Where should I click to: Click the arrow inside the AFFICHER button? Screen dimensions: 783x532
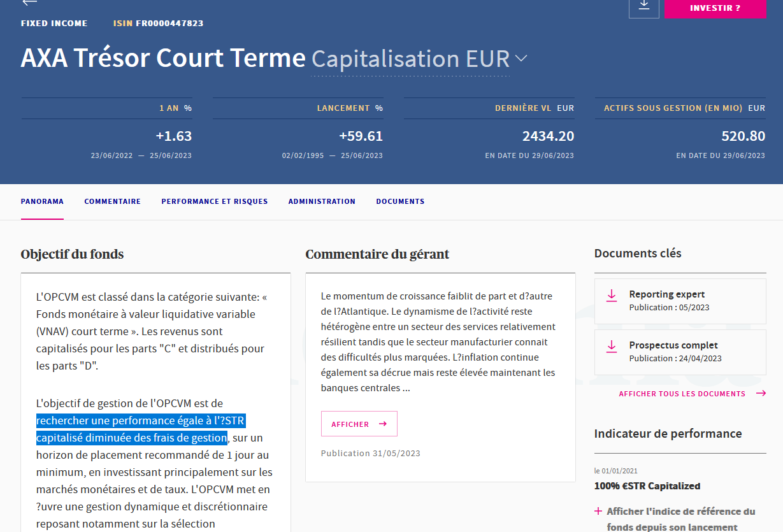[383, 424]
